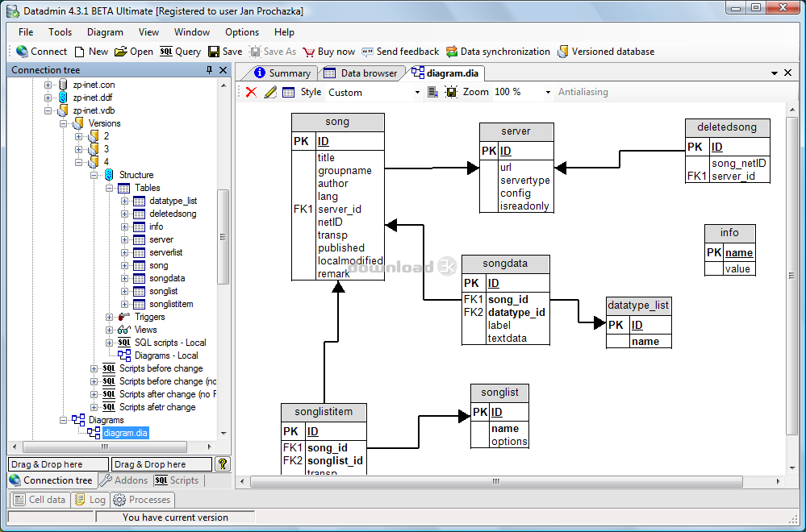Open the Log panel tab

(x=90, y=499)
